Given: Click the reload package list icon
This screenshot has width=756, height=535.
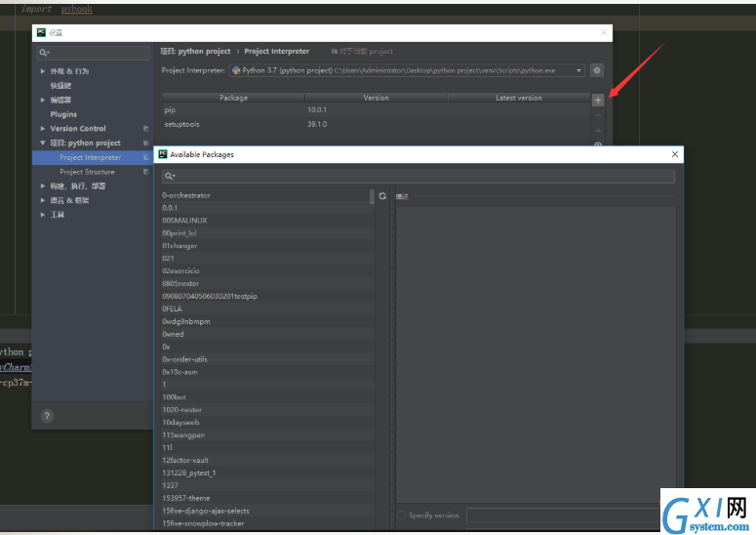Looking at the screenshot, I should pos(382,196).
